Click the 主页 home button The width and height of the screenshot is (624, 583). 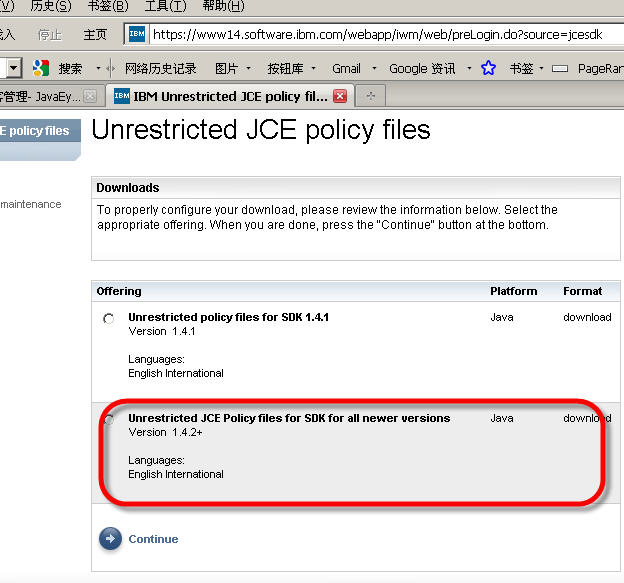pos(95,34)
